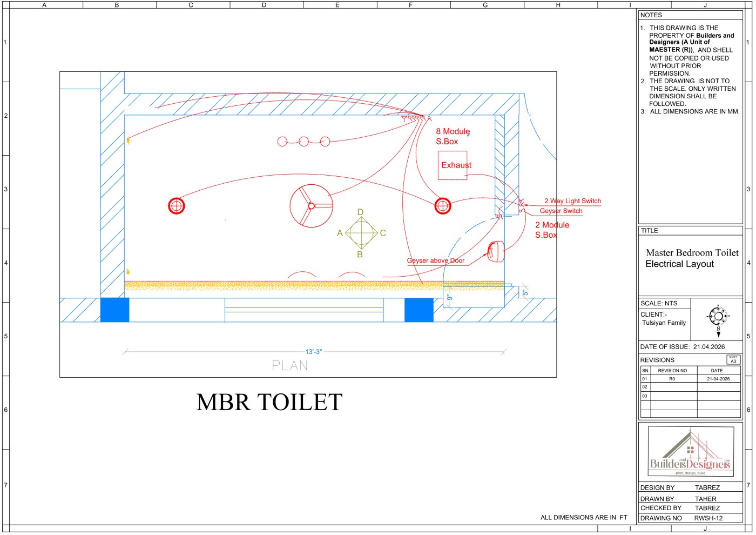The height and width of the screenshot is (535, 756).
Task: Click TAHER next to DRAWN BY
Action: 706,499
